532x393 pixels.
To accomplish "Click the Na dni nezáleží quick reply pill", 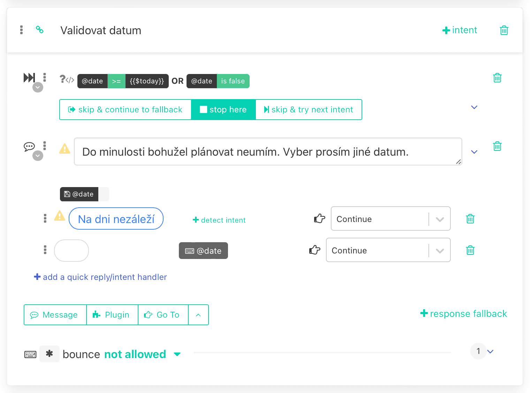I will click(x=116, y=218).
